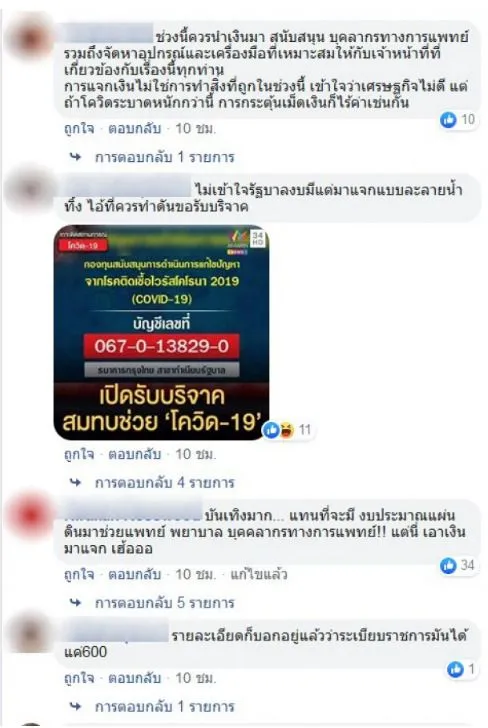Click the like reaction icon showing 10
Viewport: 488px width, 728px height.
448,120
